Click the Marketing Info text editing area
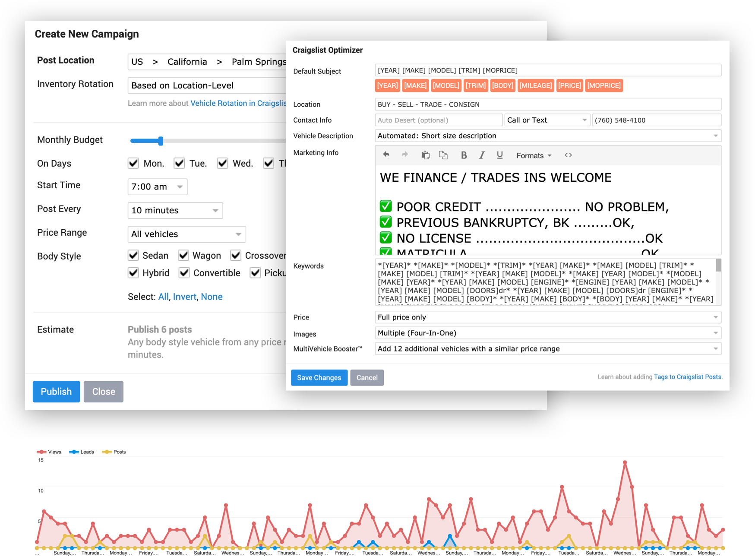755x560 pixels. pos(548,210)
